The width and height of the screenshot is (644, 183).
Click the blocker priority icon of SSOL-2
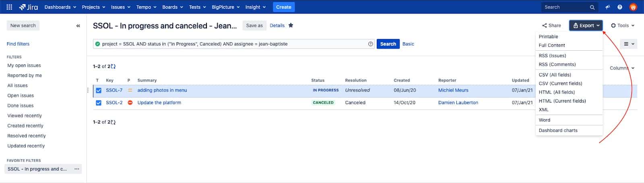click(130, 103)
